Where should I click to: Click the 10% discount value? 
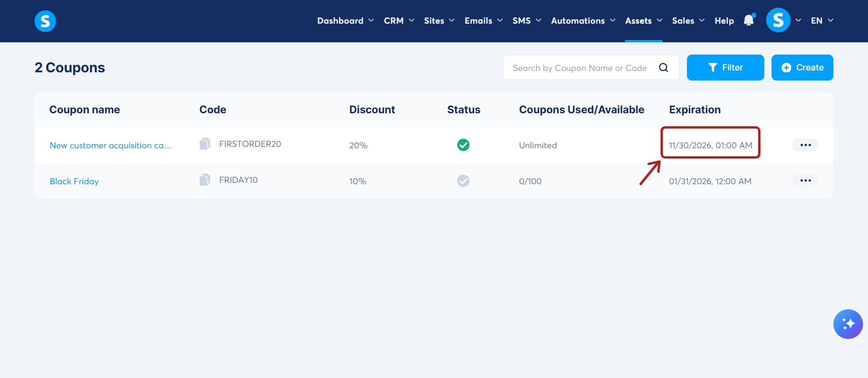(x=358, y=181)
